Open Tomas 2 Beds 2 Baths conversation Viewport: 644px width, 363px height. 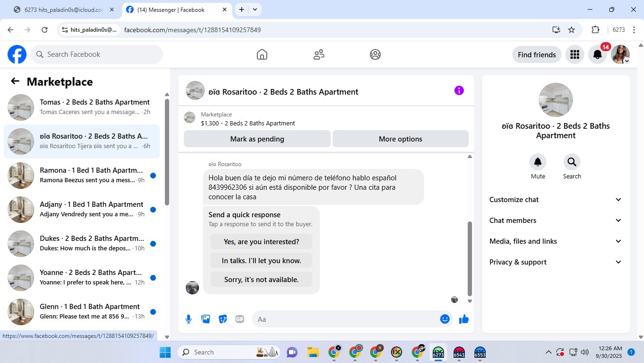82,107
